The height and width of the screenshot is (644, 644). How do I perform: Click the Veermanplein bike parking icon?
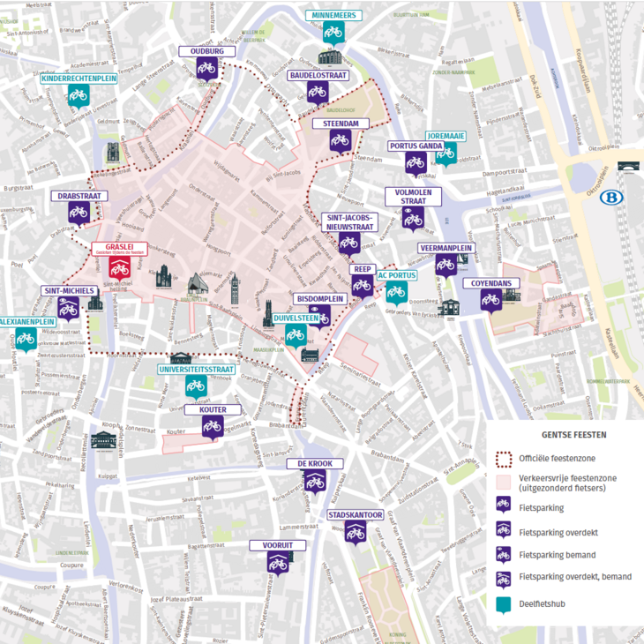pos(446,266)
